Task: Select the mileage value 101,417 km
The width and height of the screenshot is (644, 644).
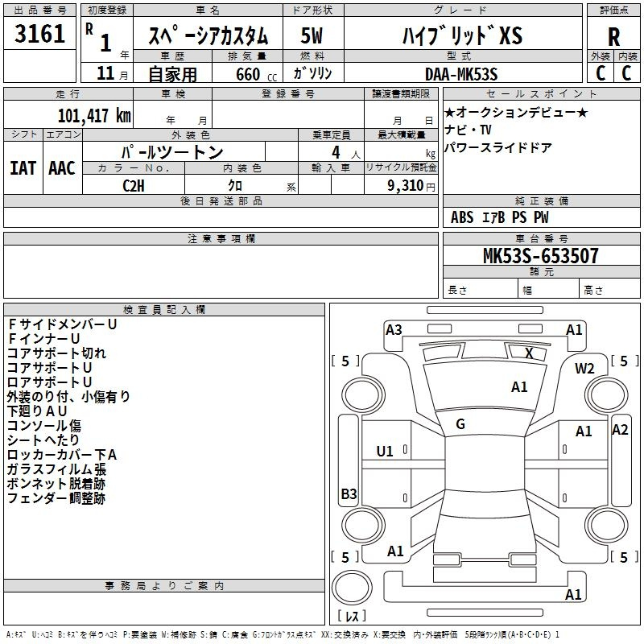Action: 94,115
